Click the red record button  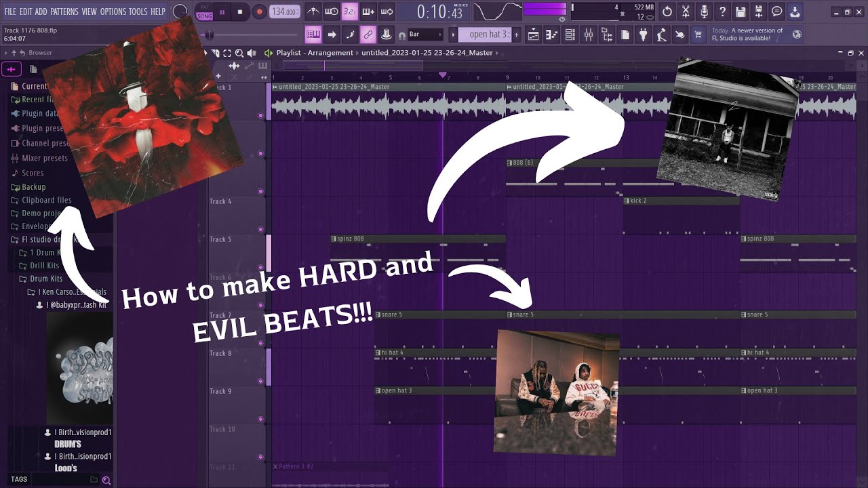(x=259, y=12)
